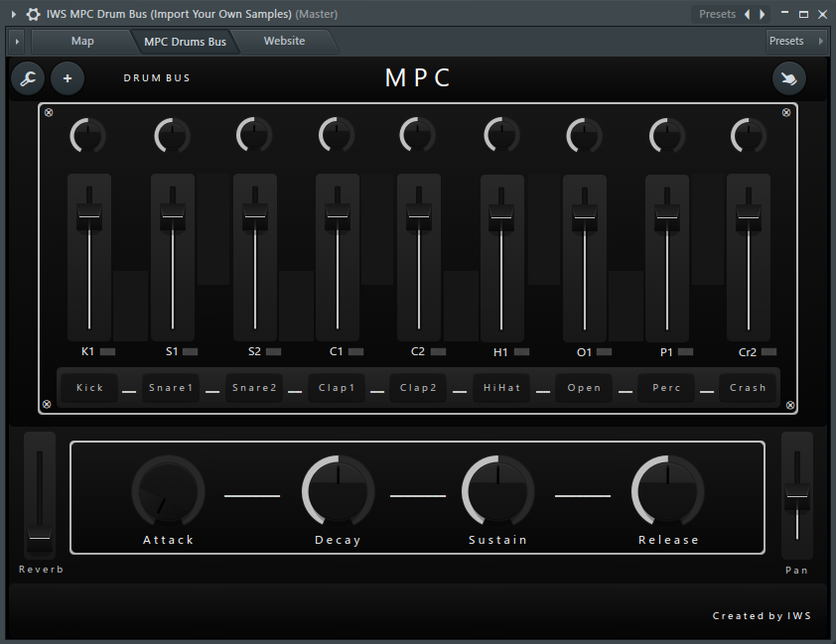Click the C2 volume fader handle
The image size is (836, 644).
(419, 216)
